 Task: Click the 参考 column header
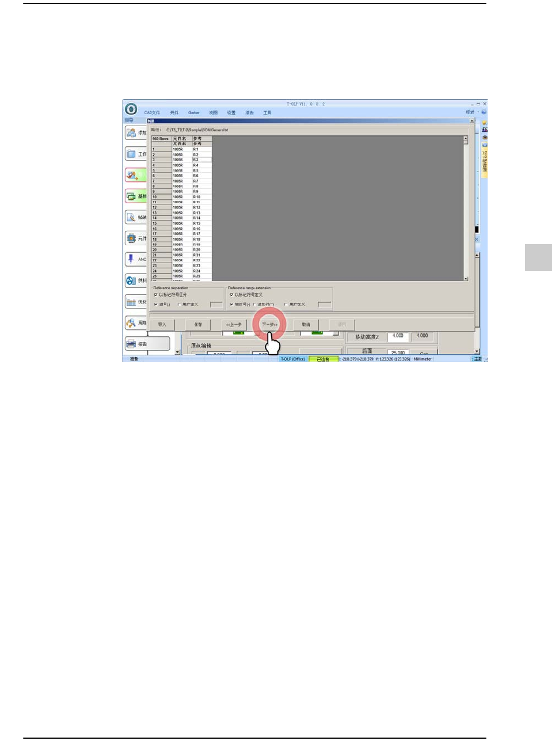202,139
